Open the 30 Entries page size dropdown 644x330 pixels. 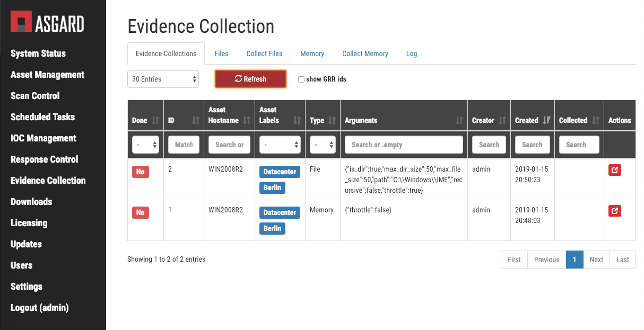[x=163, y=79]
